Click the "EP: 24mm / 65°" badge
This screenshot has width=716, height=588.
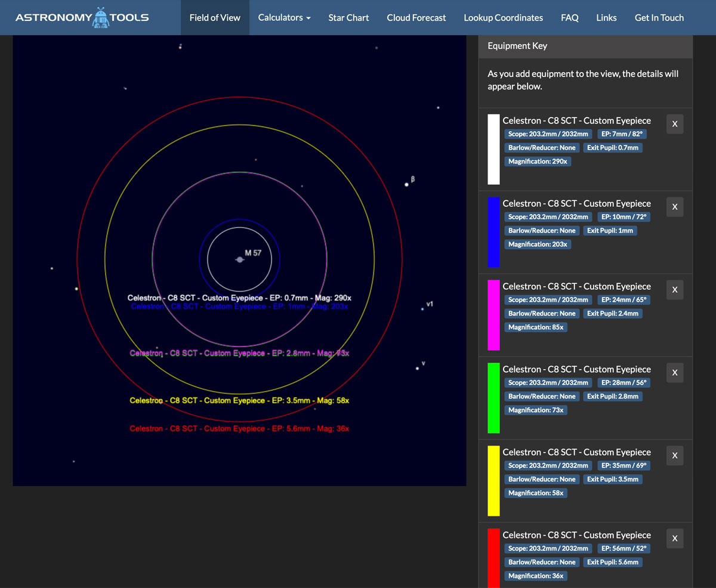[625, 300]
